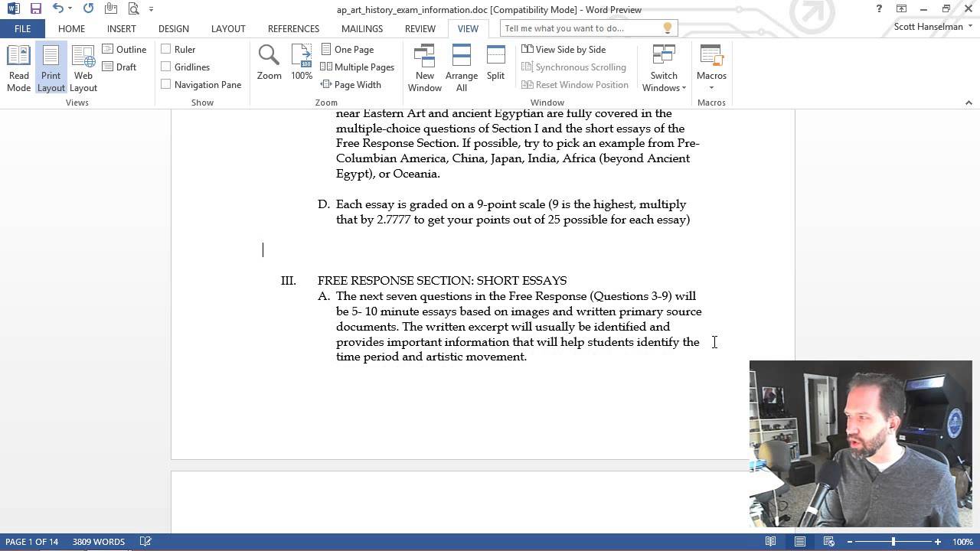Click the 100% zoom level in status bar
Screen dimensions: 980x551
pyautogui.click(x=962, y=542)
